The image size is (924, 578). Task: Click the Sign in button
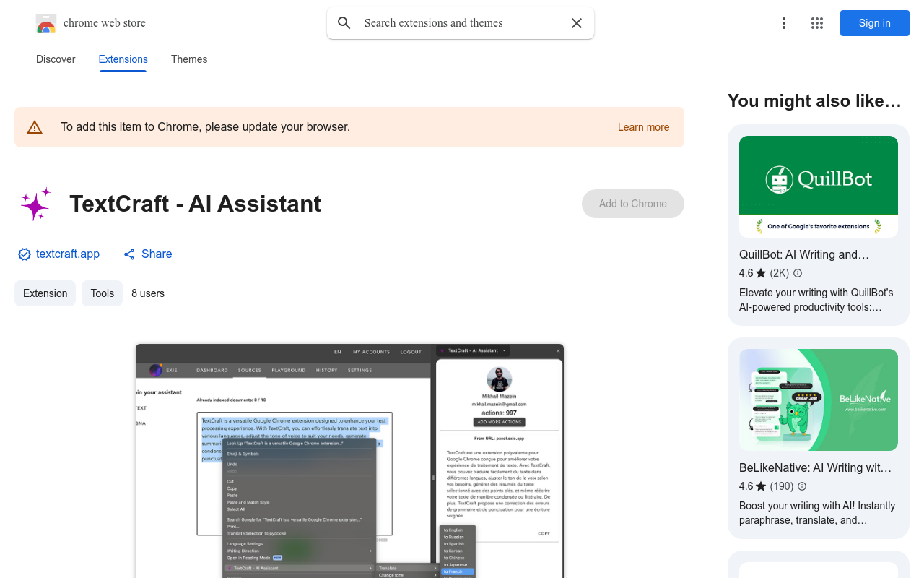[875, 23]
